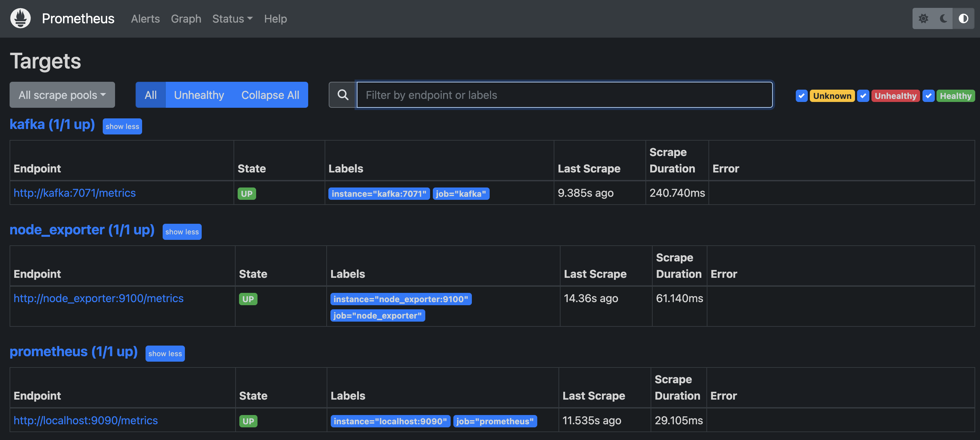Toggle the Unhealthy state filter checkbox
Viewport: 980px width, 440px height.
(863, 96)
